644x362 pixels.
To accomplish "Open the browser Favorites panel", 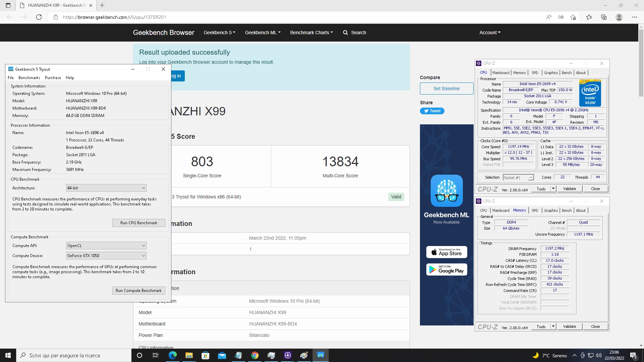I will 589,17.
